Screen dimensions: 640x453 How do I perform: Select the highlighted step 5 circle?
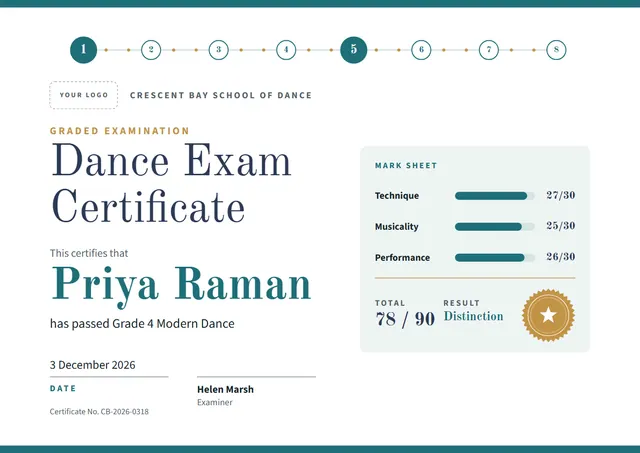353,50
